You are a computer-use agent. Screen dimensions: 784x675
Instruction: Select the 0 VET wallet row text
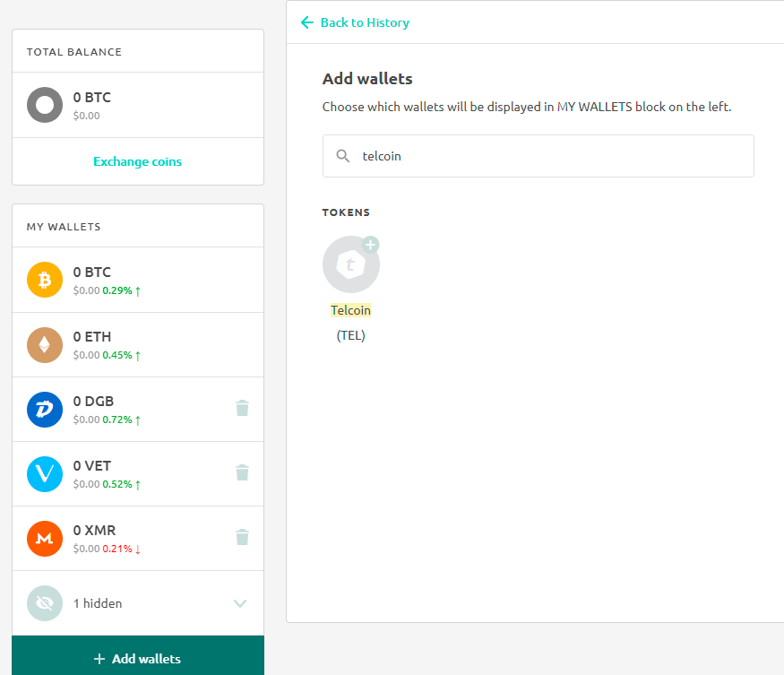[x=92, y=466]
